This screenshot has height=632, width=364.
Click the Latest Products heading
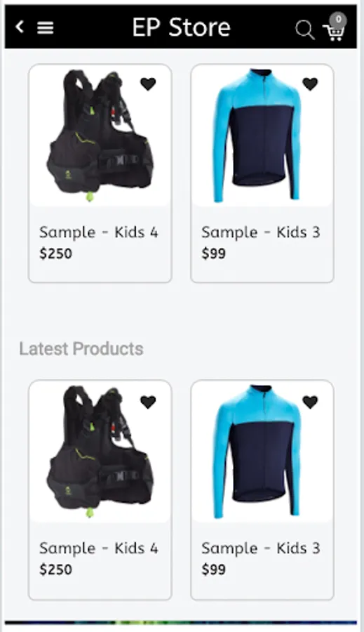pyautogui.click(x=81, y=348)
